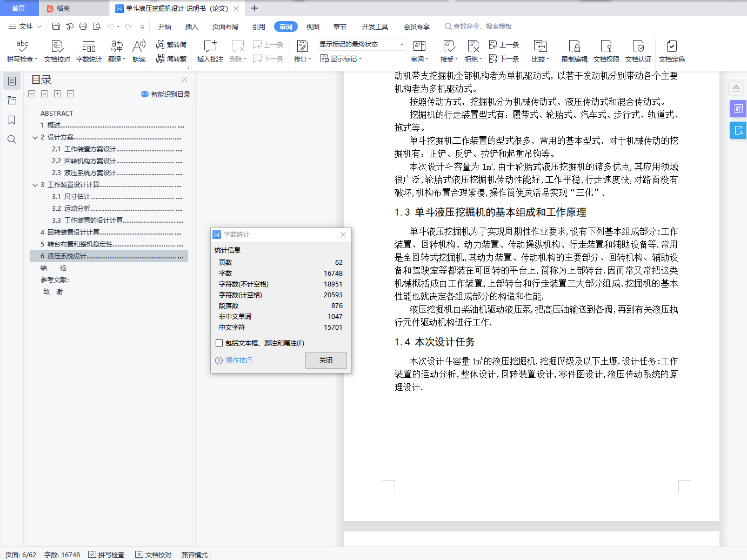Viewport: 747px width, 560px height.
Task: Go to previous revision 上一条 beside 拒绝
Action: pos(504,45)
